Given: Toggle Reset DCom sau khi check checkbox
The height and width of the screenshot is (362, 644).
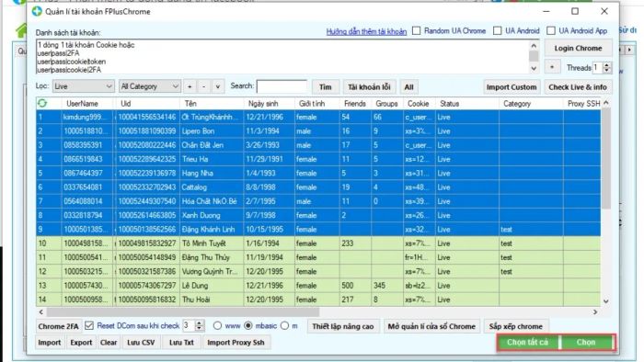Looking at the screenshot, I should point(89,325).
